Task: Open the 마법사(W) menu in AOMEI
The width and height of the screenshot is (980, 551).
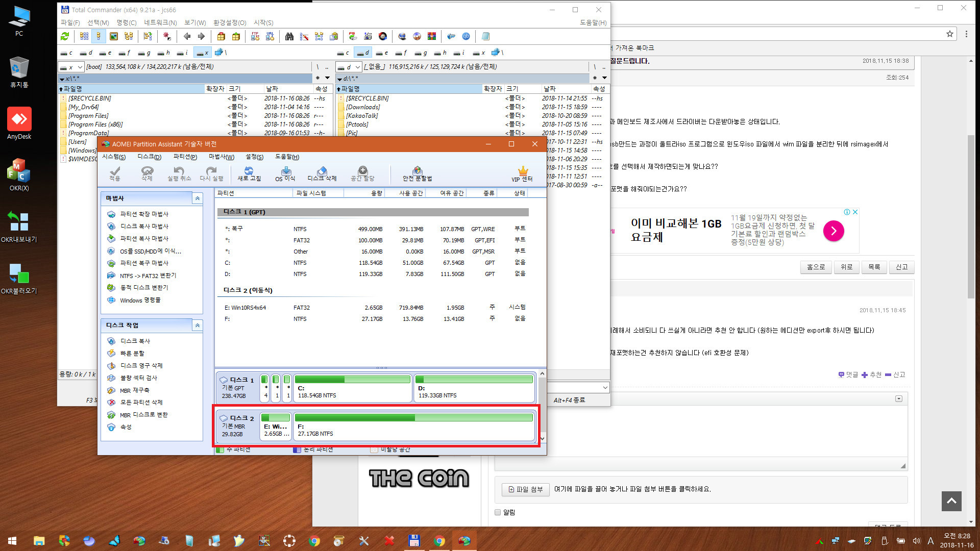Action: [222, 157]
